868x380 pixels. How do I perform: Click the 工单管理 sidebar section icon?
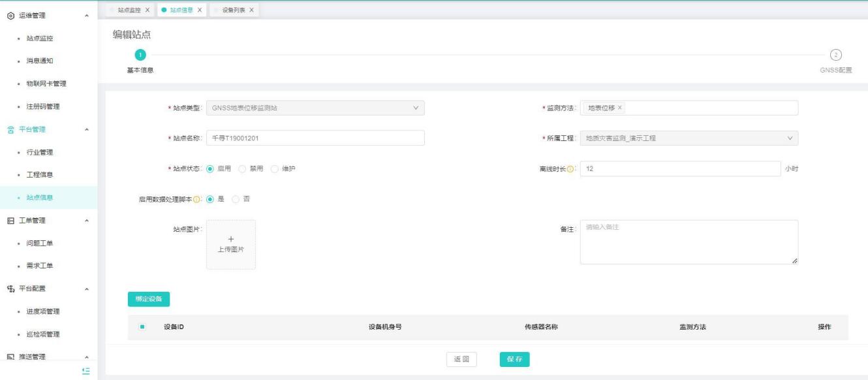pyautogui.click(x=10, y=221)
